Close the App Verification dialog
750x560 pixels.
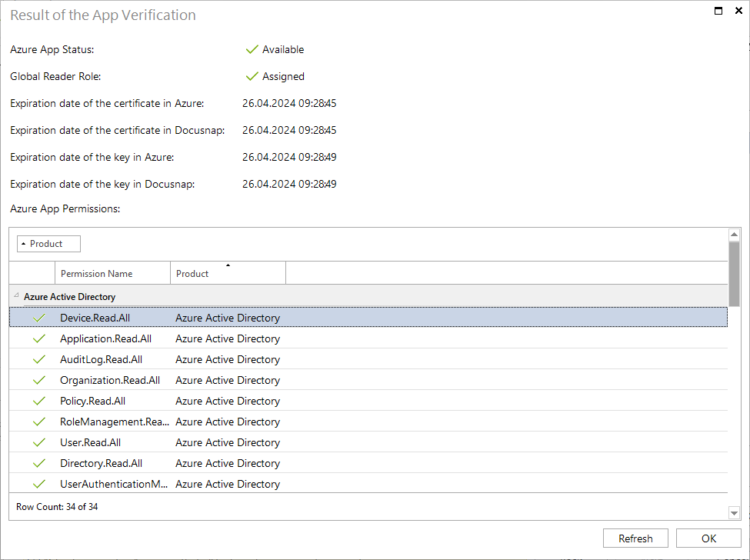click(738, 11)
